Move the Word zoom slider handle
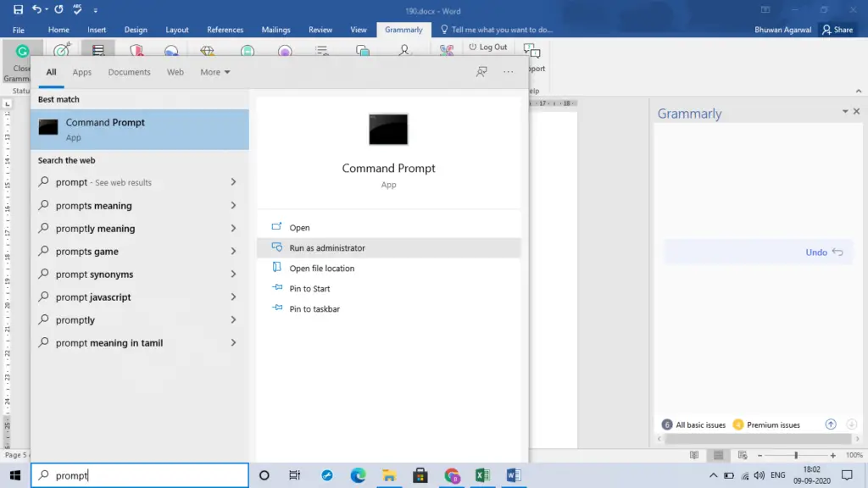This screenshot has height=488, width=868. [x=796, y=455]
